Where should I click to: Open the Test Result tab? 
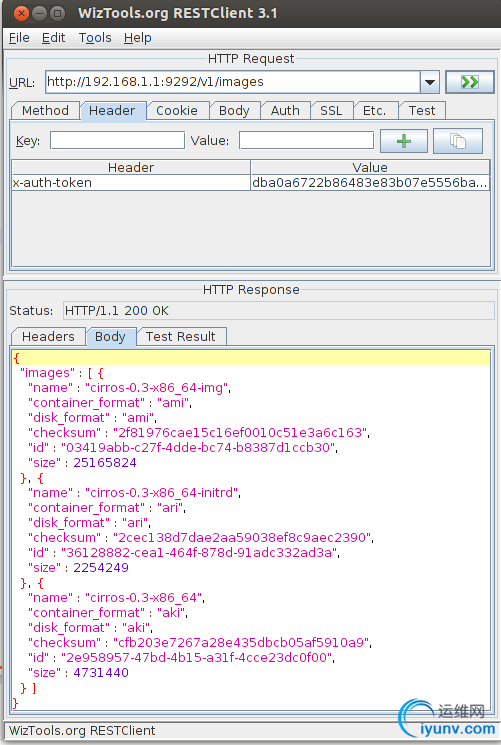click(181, 337)
